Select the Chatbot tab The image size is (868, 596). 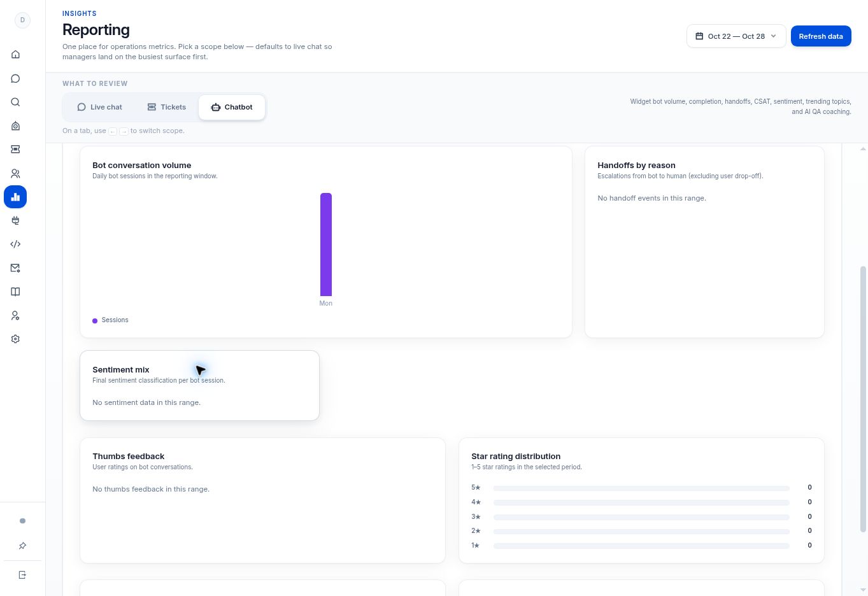232,107
